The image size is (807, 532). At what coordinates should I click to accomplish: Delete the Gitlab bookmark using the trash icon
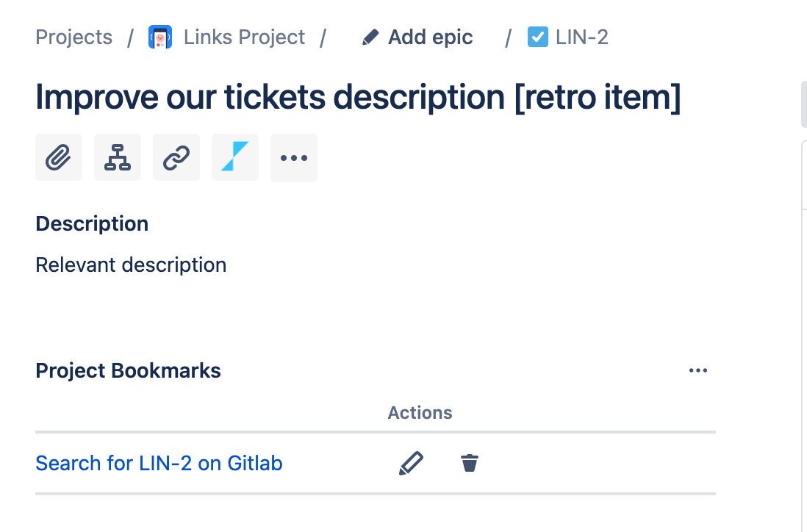[x=470, y=463]
